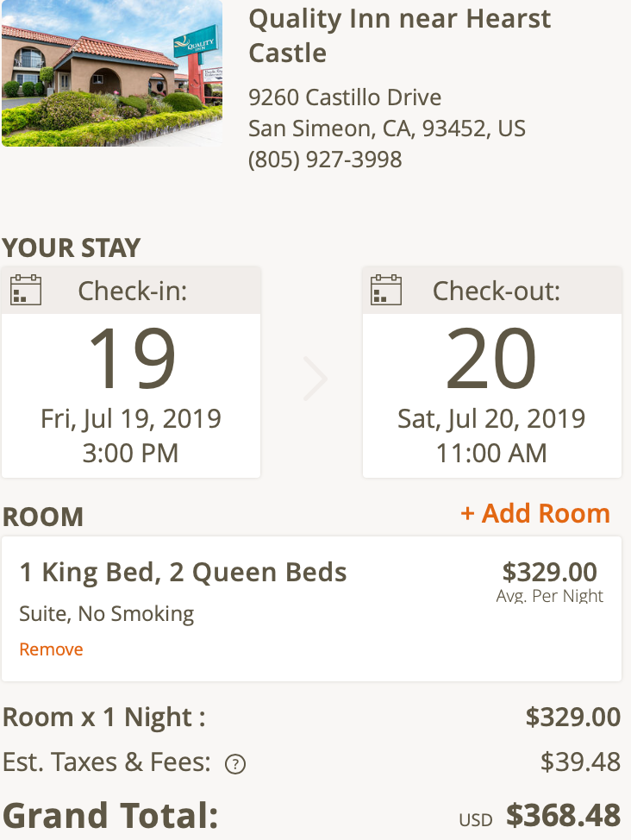Click the 3:00 PM check-in time
Image resolution: width=631 pixels, height=840 pixels.
131,453
